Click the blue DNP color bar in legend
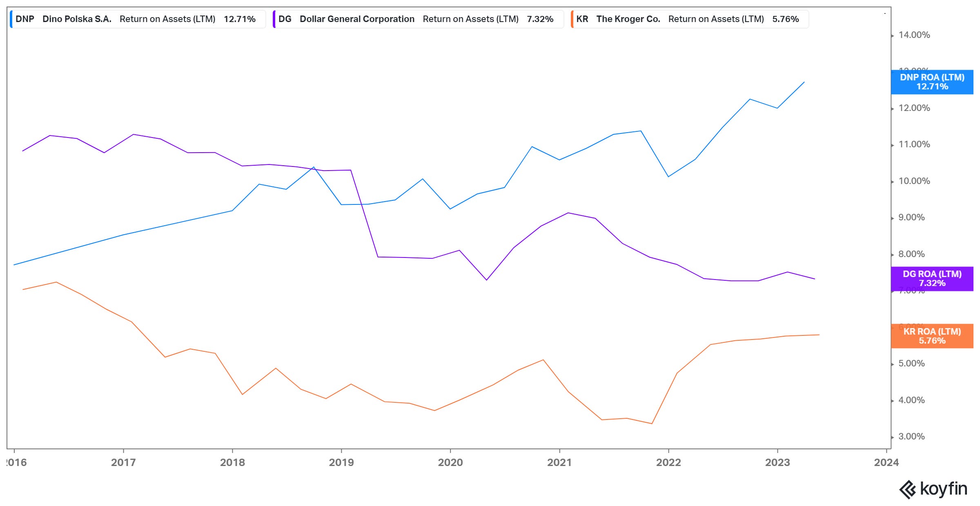The image size is (980, 506). coord(11,19)
